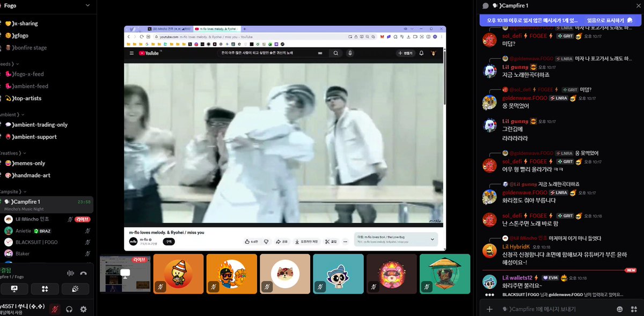Open YouTube notifications bell

click(x=421, y=53)
